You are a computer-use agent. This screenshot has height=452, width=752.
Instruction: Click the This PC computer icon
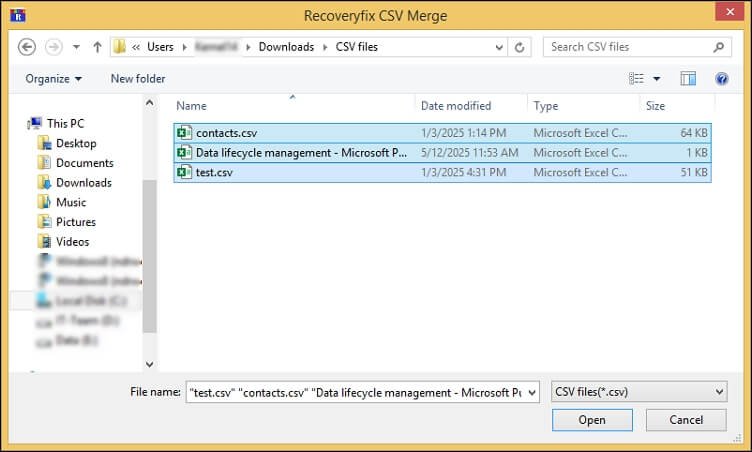tap(35, 123)
